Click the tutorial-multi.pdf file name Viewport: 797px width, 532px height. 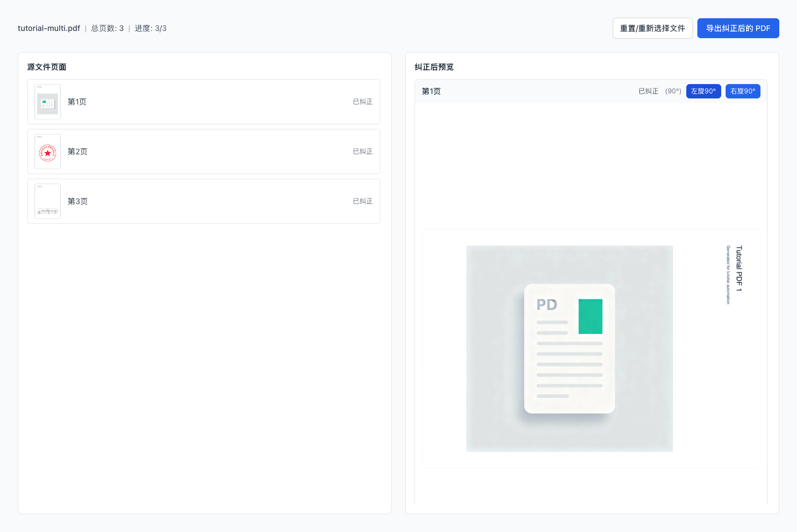pos(49,28)
